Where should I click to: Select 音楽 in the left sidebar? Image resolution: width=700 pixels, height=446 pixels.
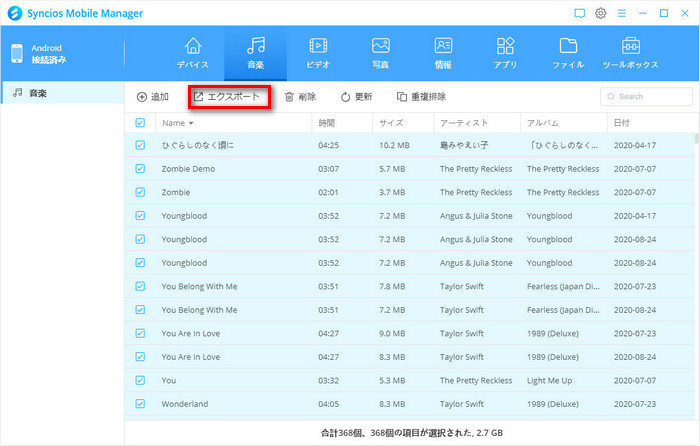point(62,93)
